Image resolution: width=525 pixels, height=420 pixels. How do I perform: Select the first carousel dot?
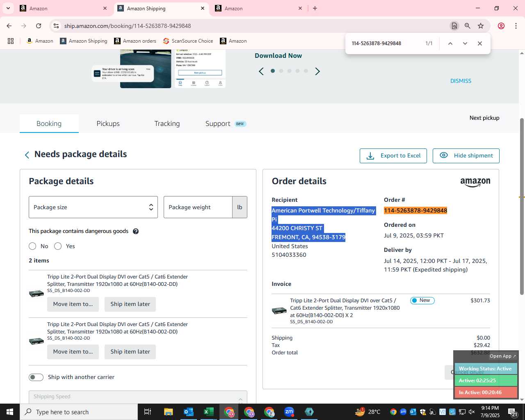click(x=273, y=71)
